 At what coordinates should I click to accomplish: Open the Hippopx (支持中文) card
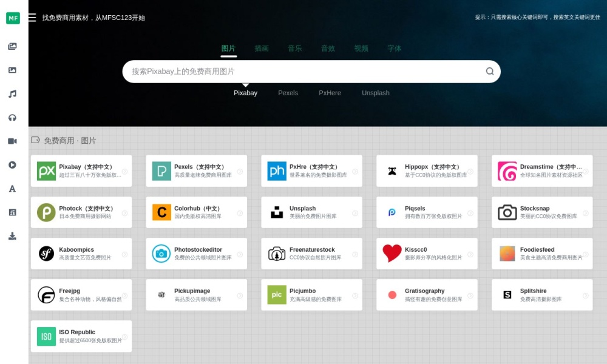coord(427,171)
